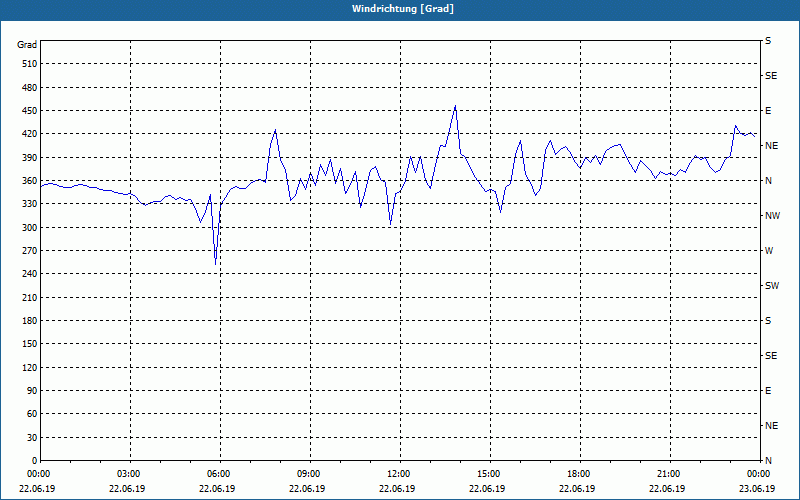
Task: Click the N compass label level with 360
Action: point(768,181)
